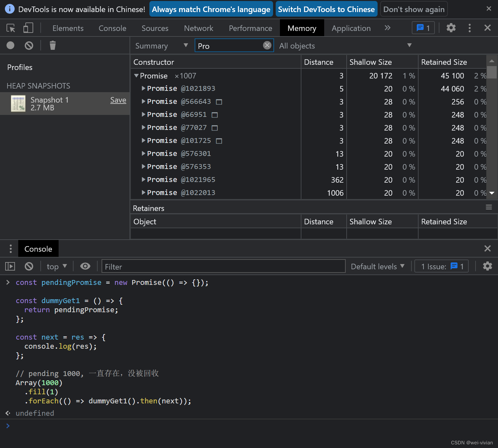Open Retainers pane menu icon
498x448 pixels.
click(x=489, y=207)
